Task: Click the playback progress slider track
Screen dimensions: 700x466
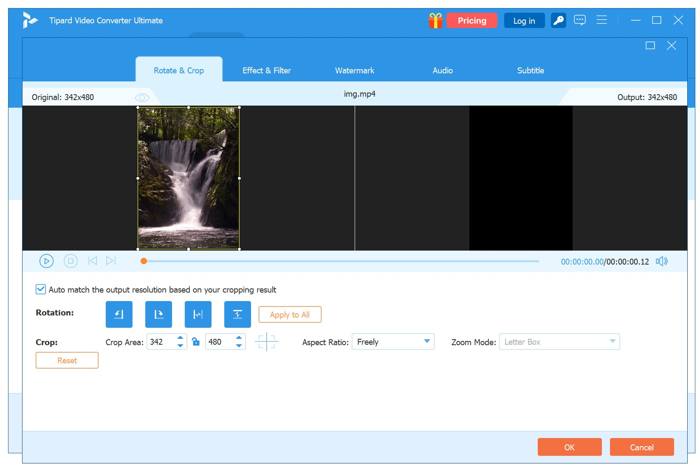Action: [340, 261]
